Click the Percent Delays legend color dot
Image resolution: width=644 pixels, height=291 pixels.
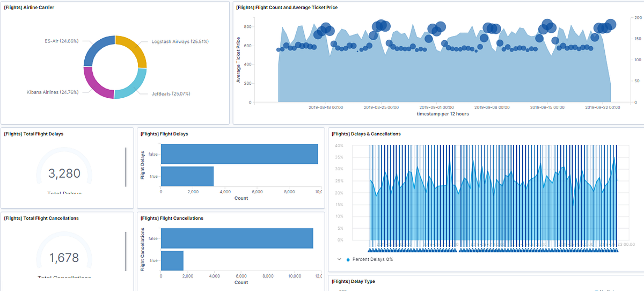pos(348,259)
